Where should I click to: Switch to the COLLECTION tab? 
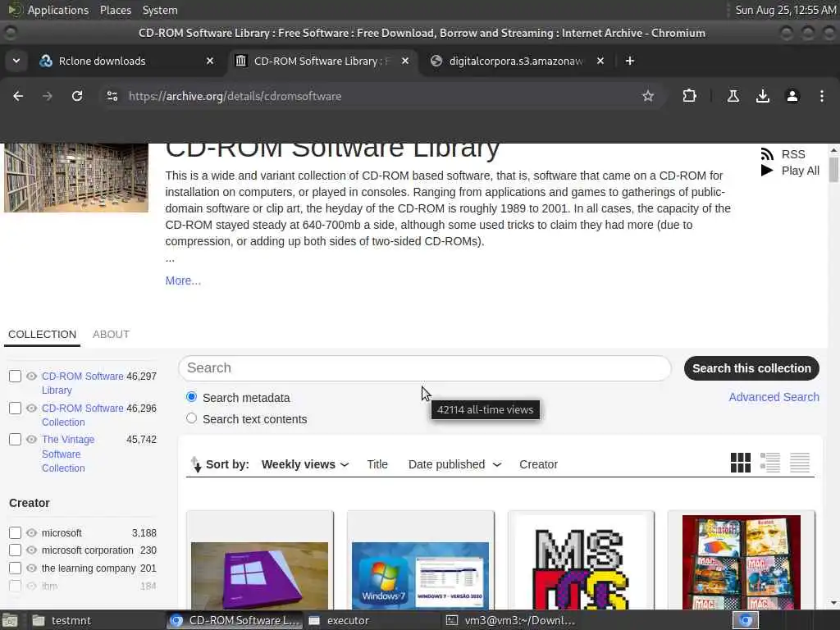43,335
